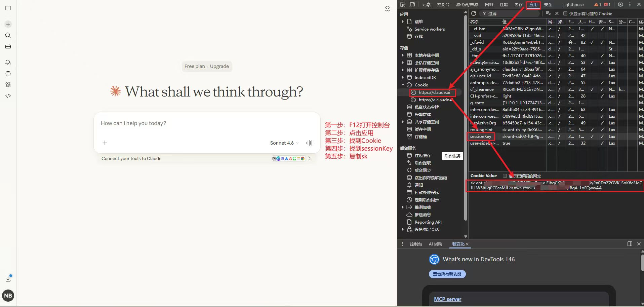Open Code icon in Claude sidebar
This screenshot has height=307, width=644.
pos(8,96)
